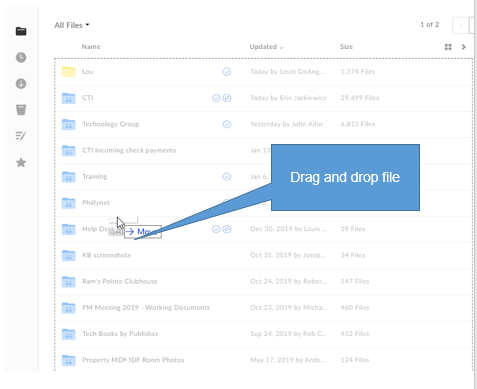Sort by the Size column header
The height and width of the screenshot is (389, 477).
tap(346, 47)
